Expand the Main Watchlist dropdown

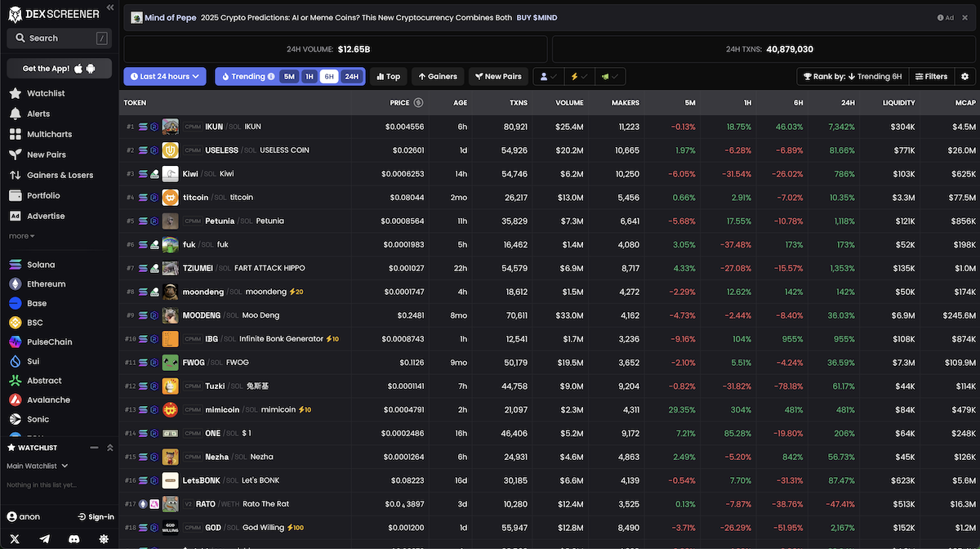tap(38, 466)
